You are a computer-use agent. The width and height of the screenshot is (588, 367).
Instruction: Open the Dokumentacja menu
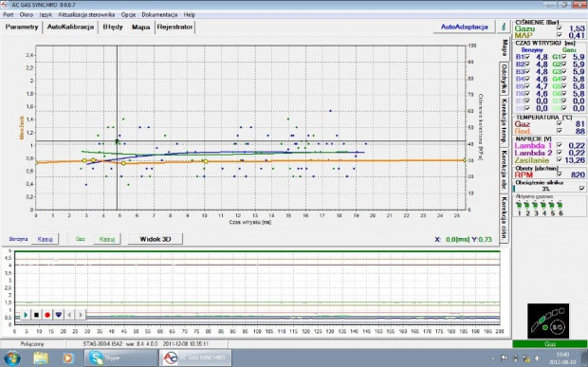pos(159,14)
